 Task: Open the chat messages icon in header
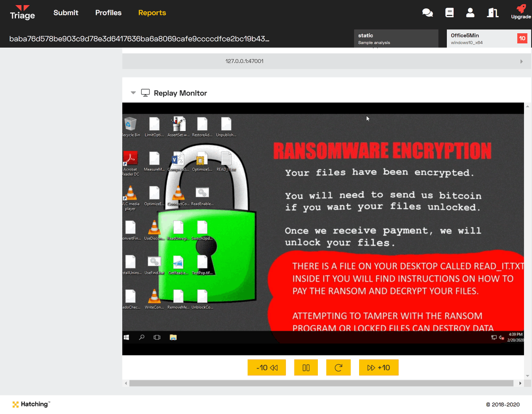[427, 13]
